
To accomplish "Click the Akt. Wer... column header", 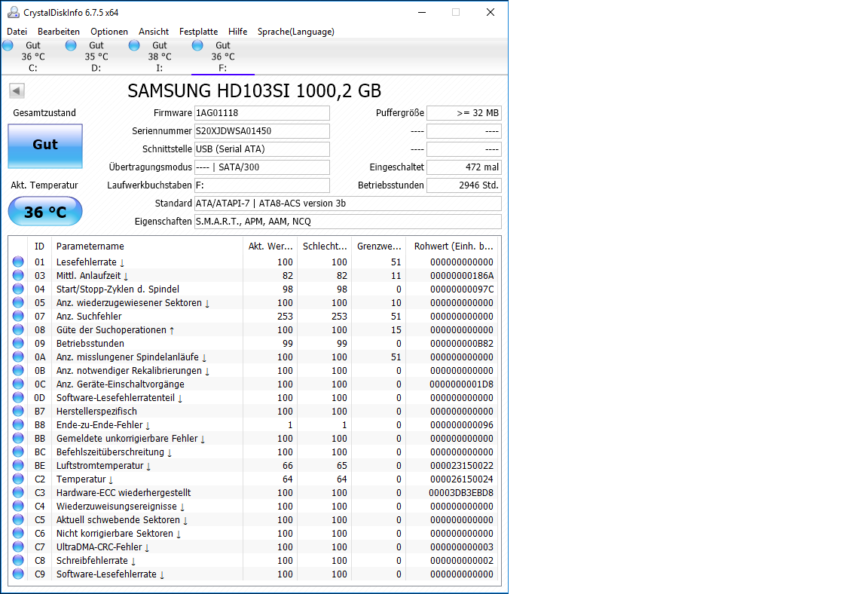I will point(270,246).
